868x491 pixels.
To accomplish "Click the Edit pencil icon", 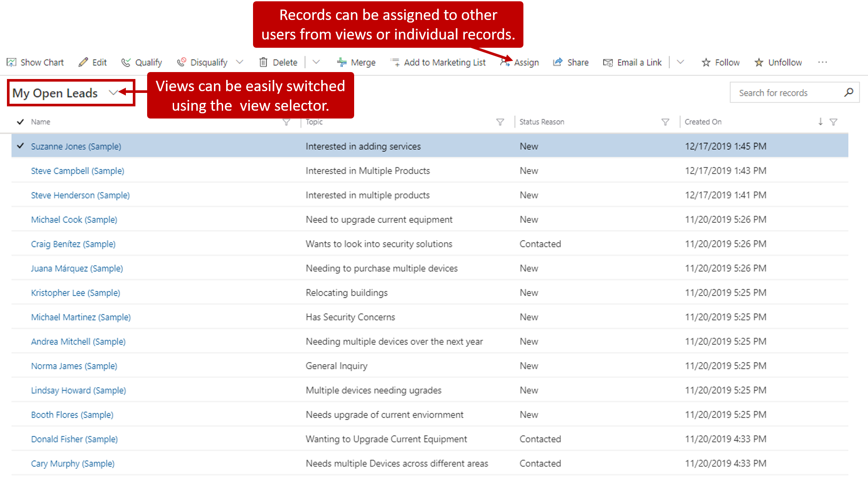I will (83, 63).
